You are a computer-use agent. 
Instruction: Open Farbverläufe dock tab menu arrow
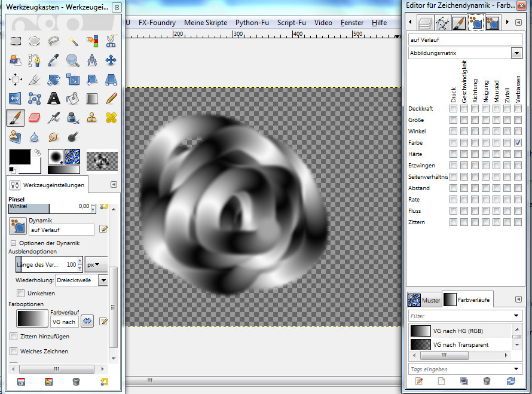(x=518, y=299)
